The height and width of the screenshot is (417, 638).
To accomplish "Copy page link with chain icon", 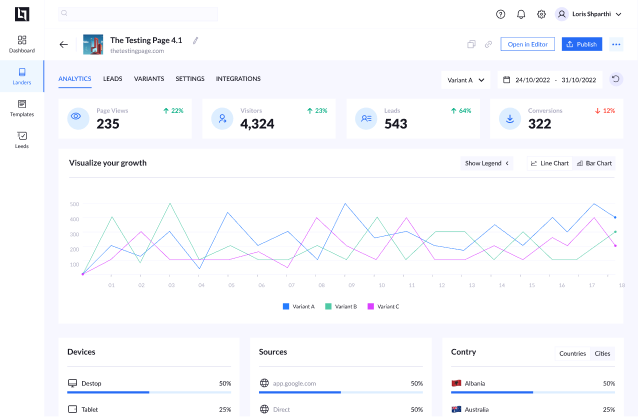I will click(488, 44).
